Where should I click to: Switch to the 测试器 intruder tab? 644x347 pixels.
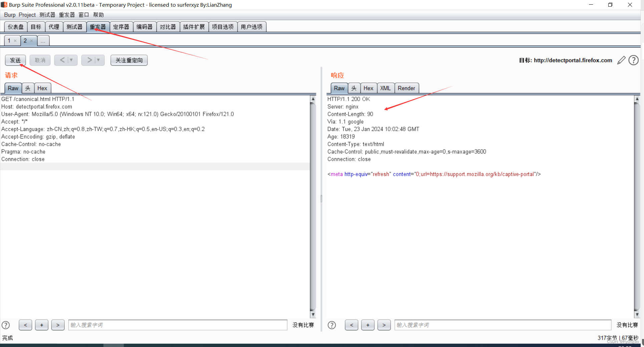74,27
